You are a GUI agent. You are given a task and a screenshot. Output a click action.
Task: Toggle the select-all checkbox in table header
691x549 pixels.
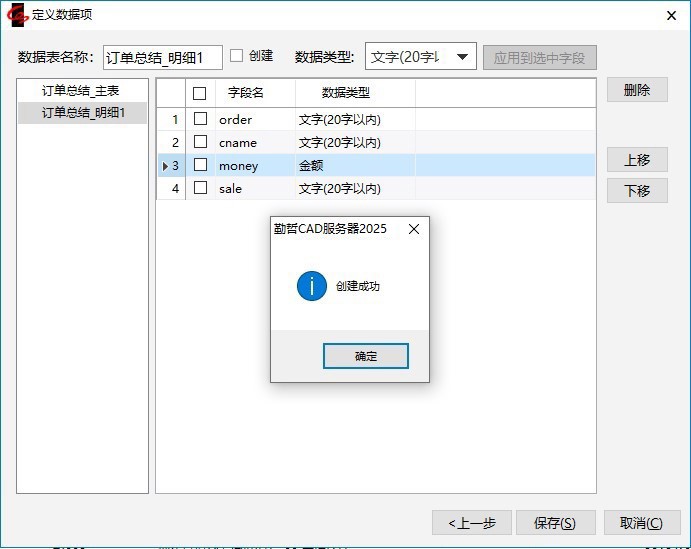pos(200,93)
